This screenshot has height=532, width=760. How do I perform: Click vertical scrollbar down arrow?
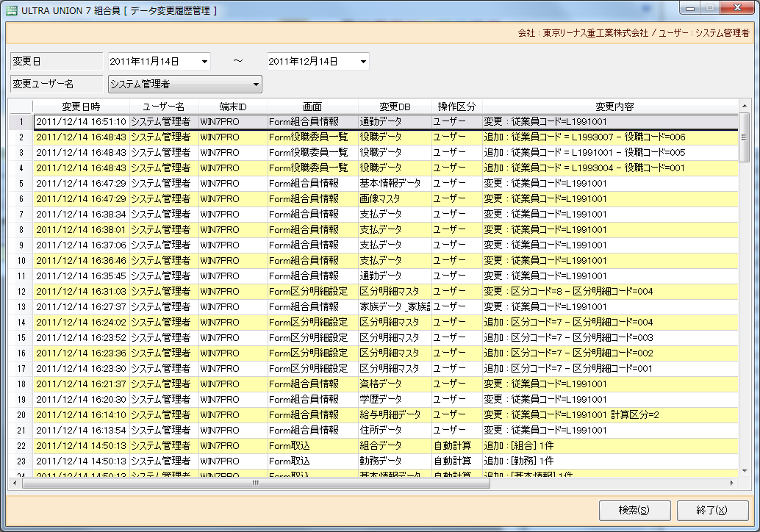(744, 470)
